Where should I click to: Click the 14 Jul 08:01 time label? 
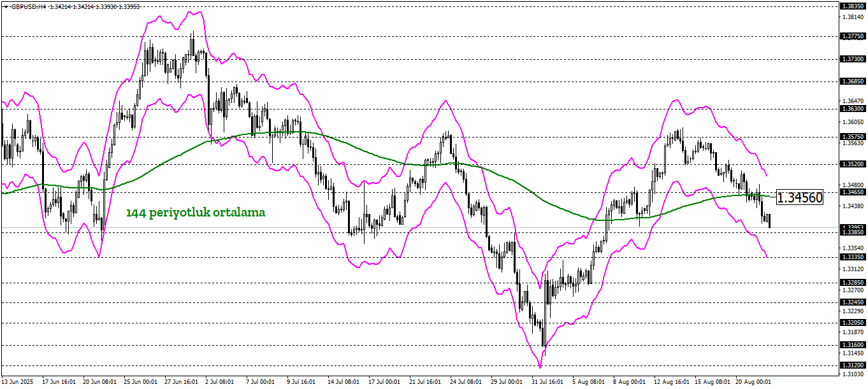(344, 382)
